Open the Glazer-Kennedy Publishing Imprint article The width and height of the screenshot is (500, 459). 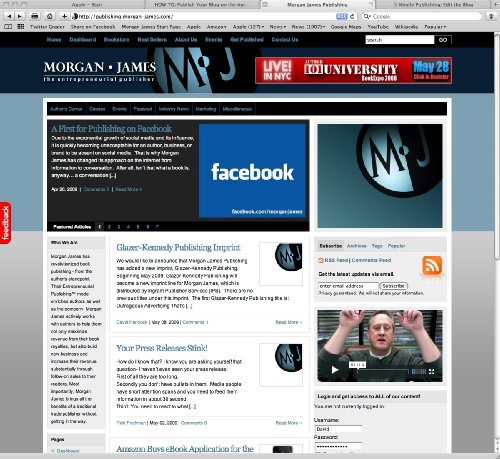[178, 248]
